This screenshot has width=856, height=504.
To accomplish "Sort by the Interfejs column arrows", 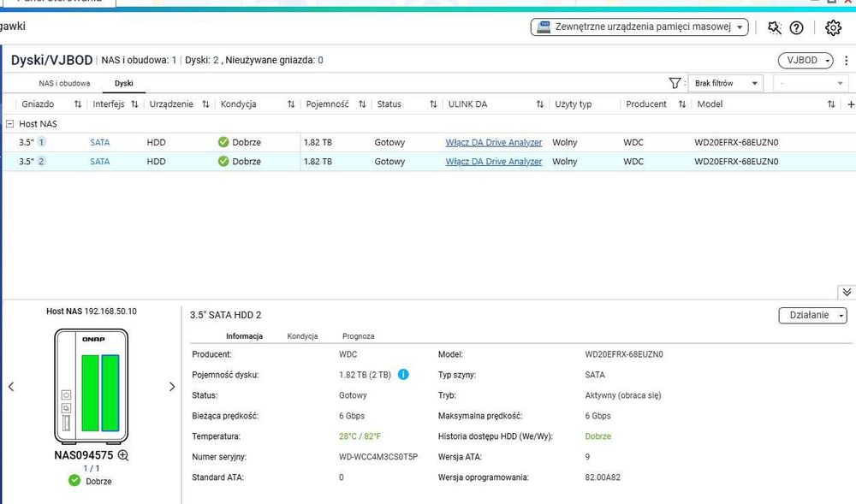I will tap(135, 104).
